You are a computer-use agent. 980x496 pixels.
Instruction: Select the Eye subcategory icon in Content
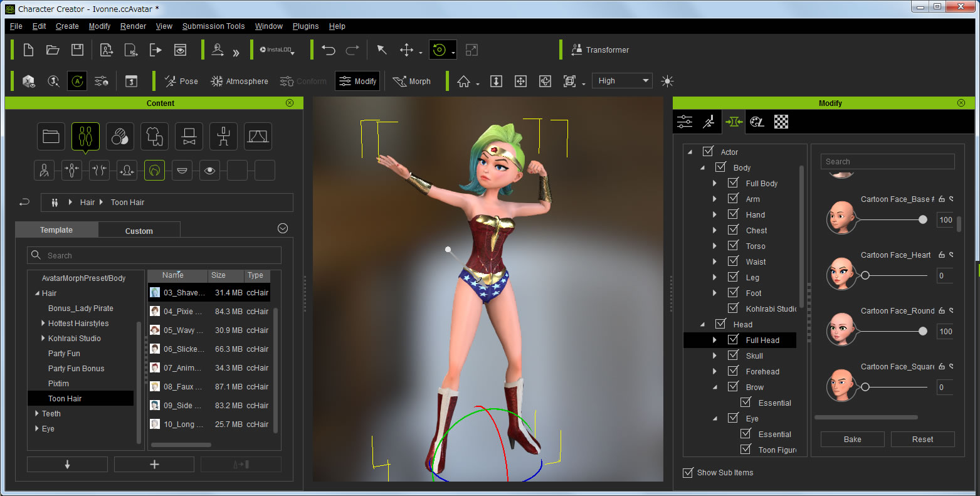coord(209,170)
